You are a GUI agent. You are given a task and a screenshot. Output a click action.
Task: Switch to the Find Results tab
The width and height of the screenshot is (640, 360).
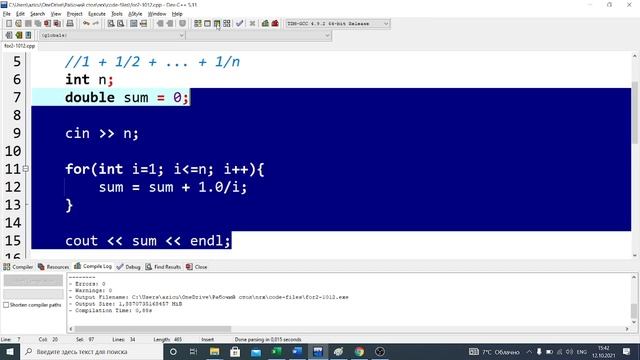[x=163, y=267]
